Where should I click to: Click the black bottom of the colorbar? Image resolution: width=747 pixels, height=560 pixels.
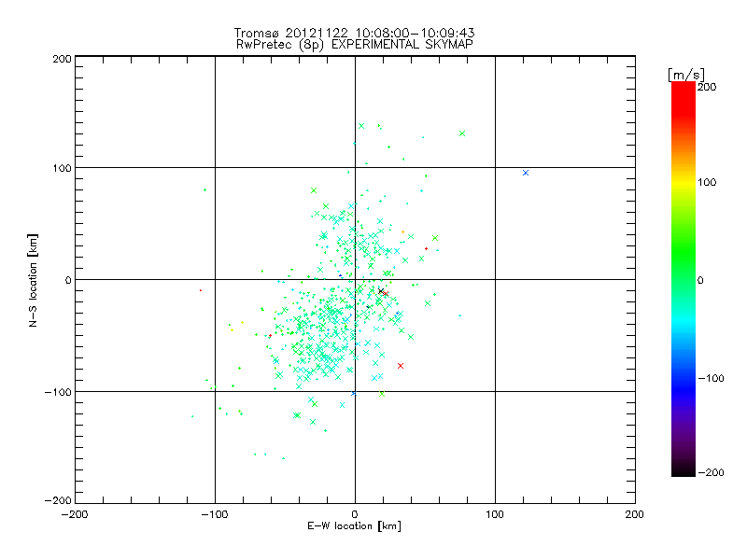684,469
